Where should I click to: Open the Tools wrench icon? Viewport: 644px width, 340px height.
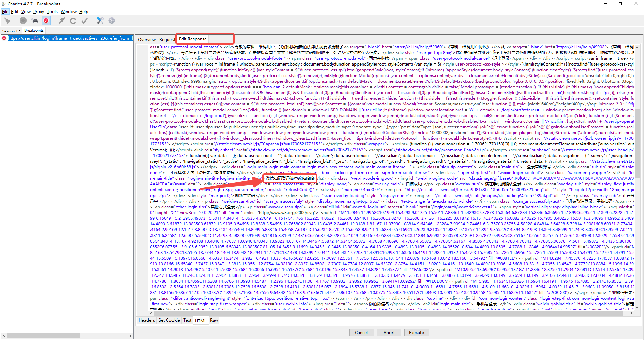pyautogui.click(x=100, y=20)
